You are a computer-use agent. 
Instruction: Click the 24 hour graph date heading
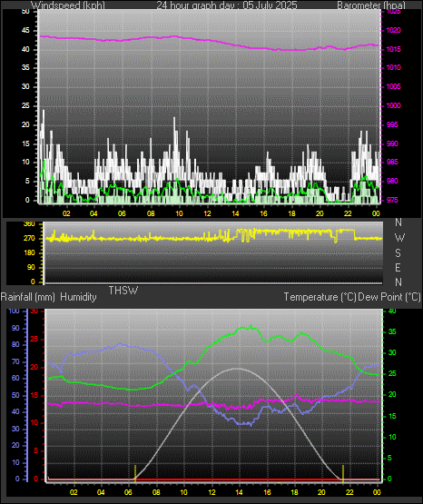click(x=227, y=5)
